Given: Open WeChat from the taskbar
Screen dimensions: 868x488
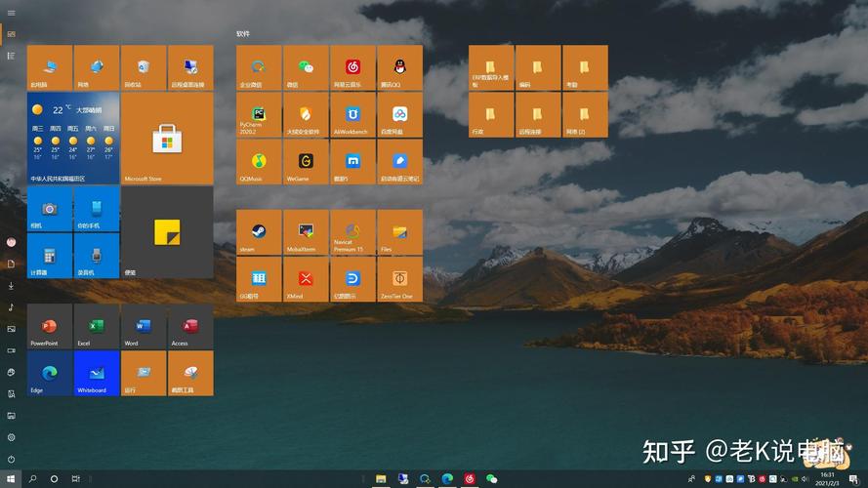Looking at the screenshot, I should tap(491, 478).
